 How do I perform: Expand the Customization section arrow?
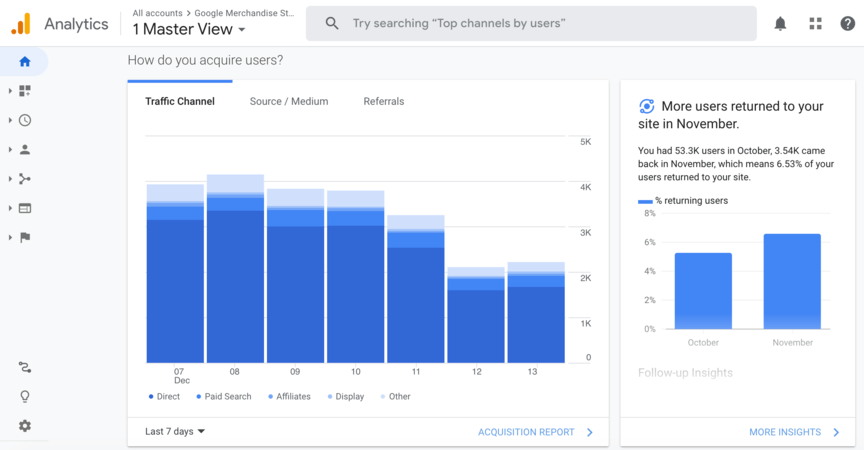click(x=10, y=91)
